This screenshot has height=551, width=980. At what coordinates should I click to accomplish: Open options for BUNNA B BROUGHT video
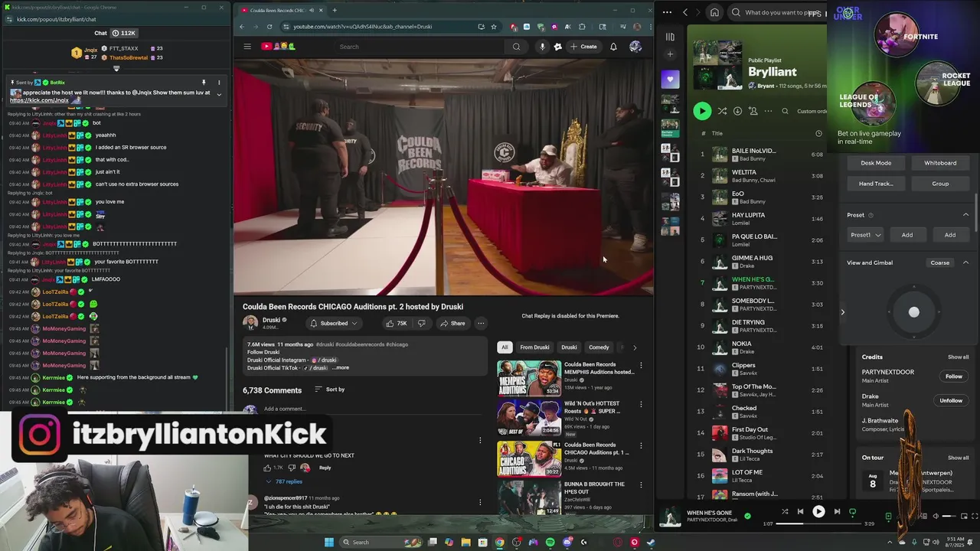(x=641, y=485)
